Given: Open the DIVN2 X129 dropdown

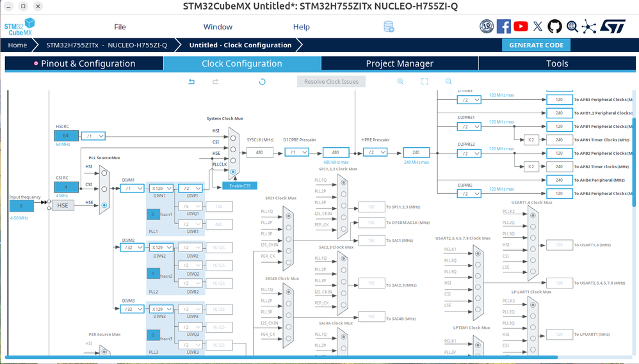Looking at the screenshot, I should pyautogui.click(x=161, y=247).
